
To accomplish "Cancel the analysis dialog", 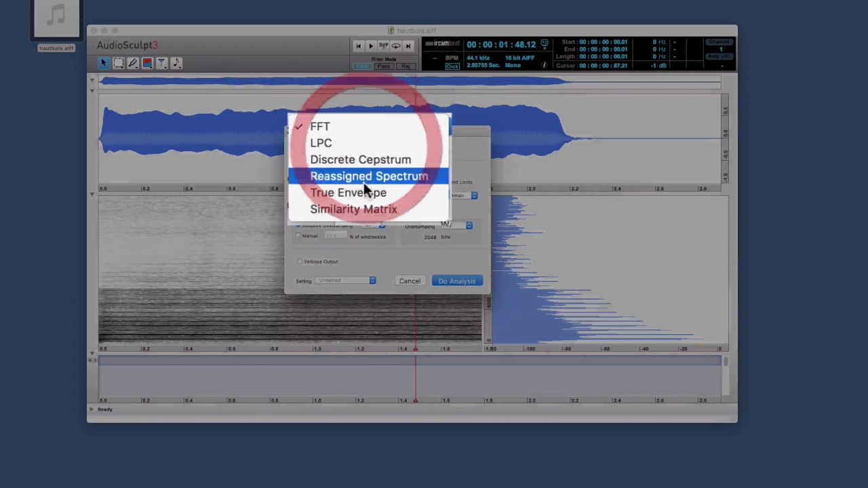I will point(410,281).
